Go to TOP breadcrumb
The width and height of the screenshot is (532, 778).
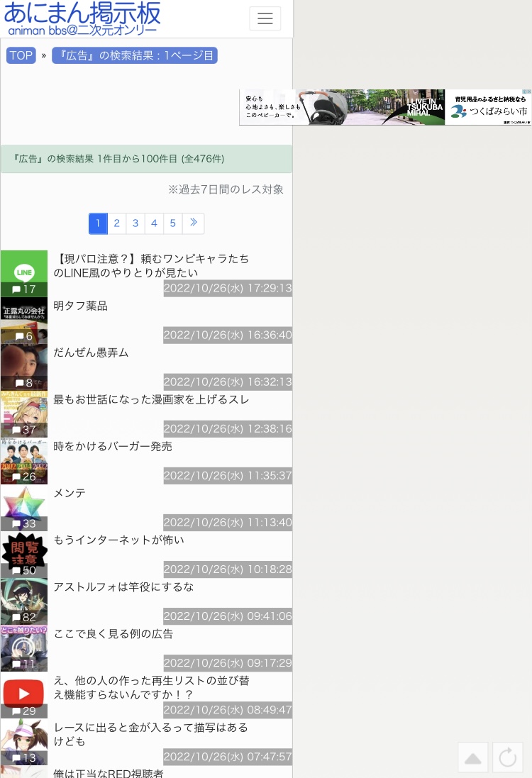(x=21, y=55)
